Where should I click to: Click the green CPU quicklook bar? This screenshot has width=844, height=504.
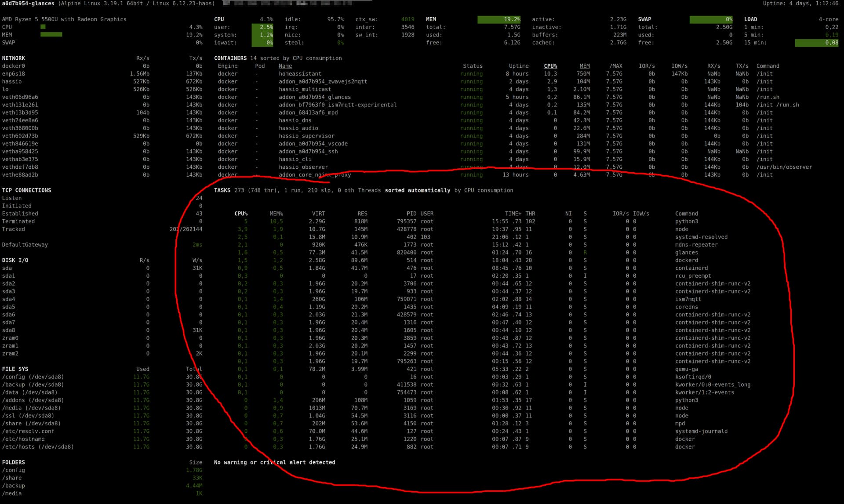tap(43, 27)
